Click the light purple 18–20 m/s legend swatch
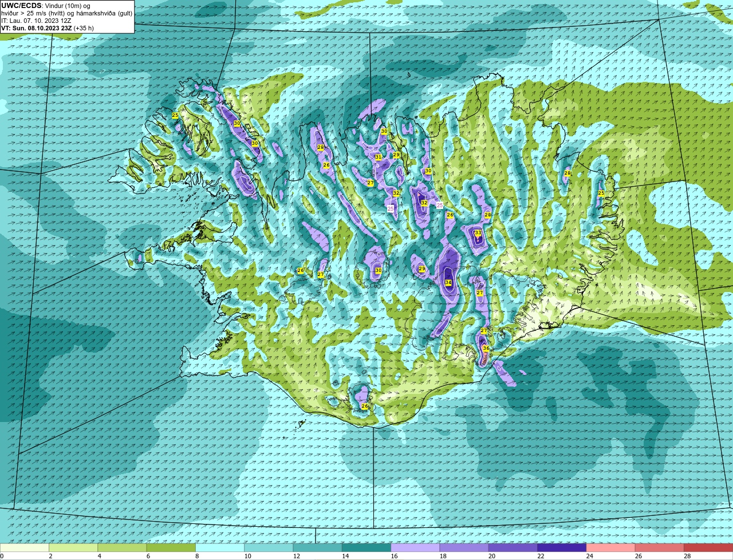This screenshot has height=560, width=733. point(464,547)
